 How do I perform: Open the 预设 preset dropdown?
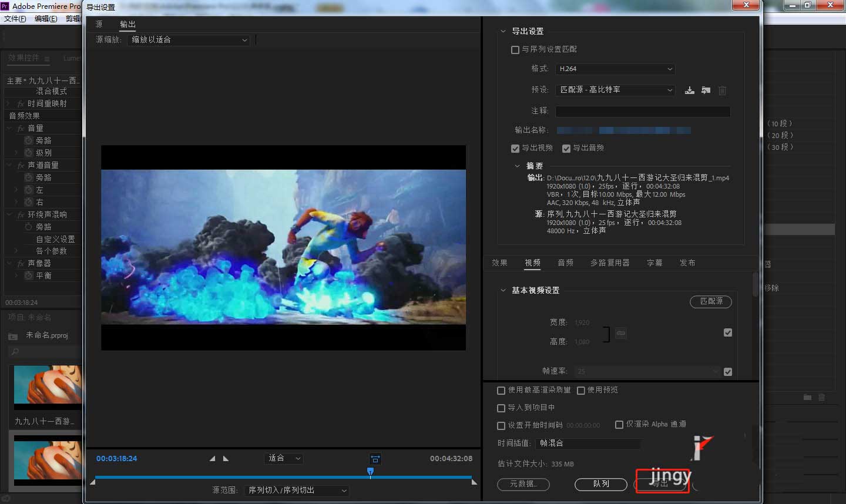(x=615, y=90)
